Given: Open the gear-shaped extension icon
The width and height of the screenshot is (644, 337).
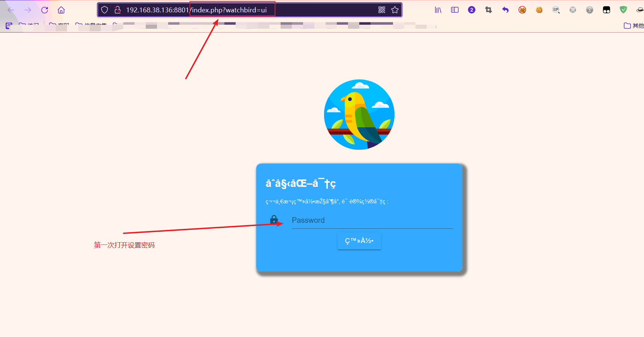Looking at the screenshot, I should point(590,10).
